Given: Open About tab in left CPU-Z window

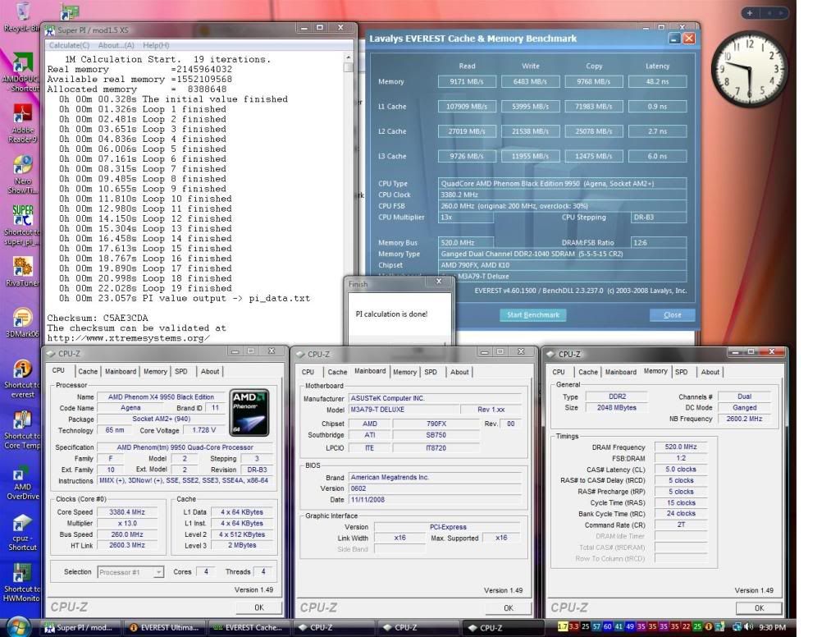Looking at the screenshot, I should point(210,372).
